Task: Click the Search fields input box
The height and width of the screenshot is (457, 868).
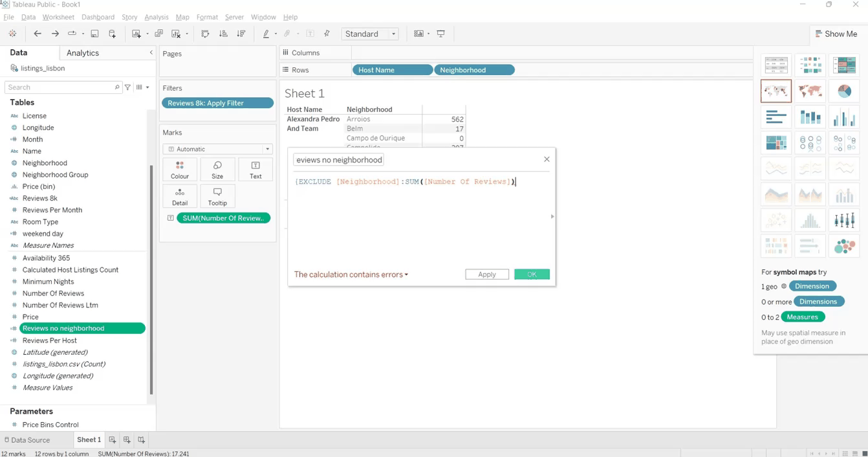Action: click(63, 87)
